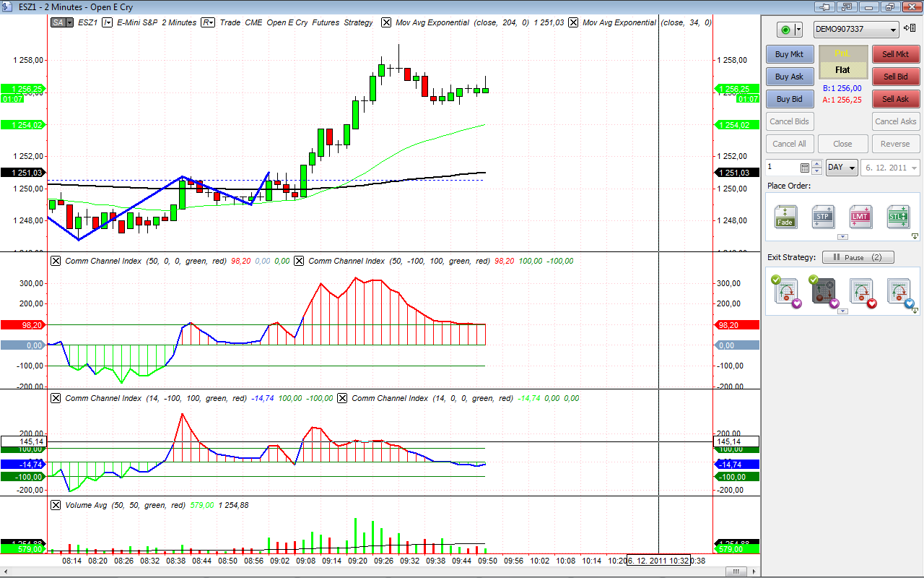Click into the order quantity field
The height and width of the screenshot is (578, 924).
coord(783,168)
